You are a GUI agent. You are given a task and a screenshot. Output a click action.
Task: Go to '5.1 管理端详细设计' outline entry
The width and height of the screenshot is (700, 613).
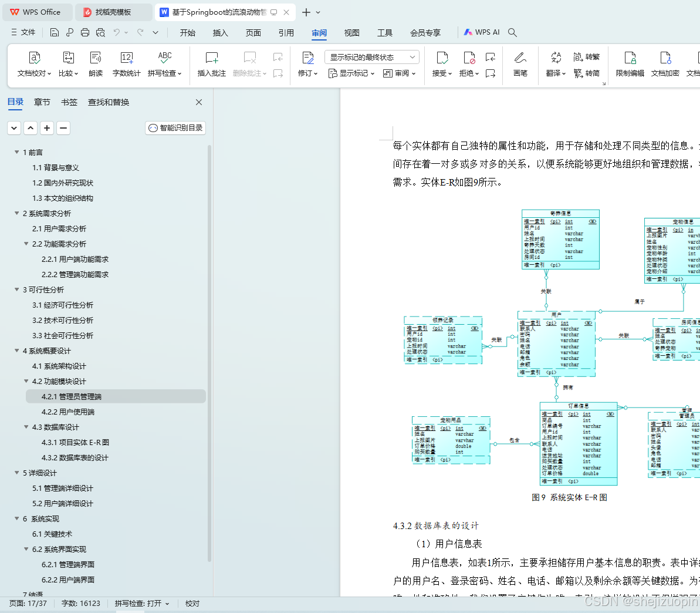[x=63, y=489]
